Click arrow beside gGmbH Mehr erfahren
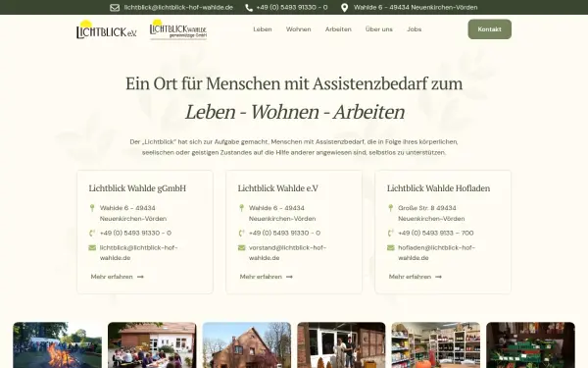The height and width of the screenshot is (368, 588). click(140, 277)
